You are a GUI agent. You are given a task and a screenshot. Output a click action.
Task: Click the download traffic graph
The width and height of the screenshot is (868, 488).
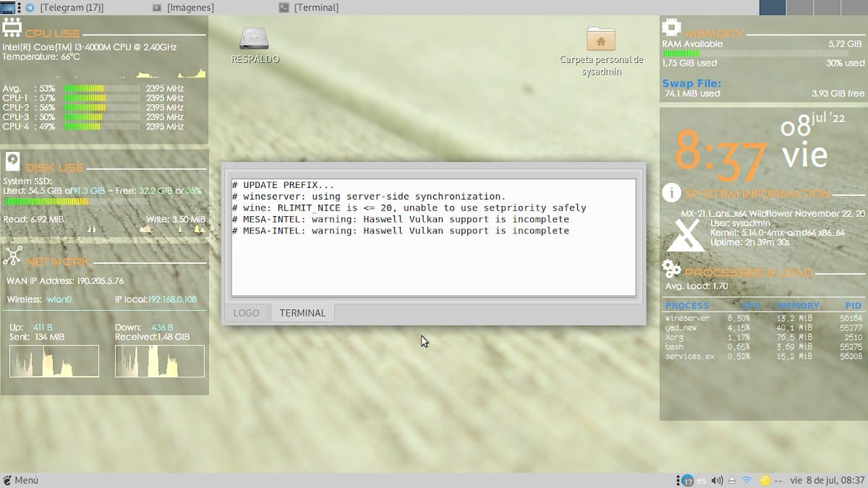(160, 361)
